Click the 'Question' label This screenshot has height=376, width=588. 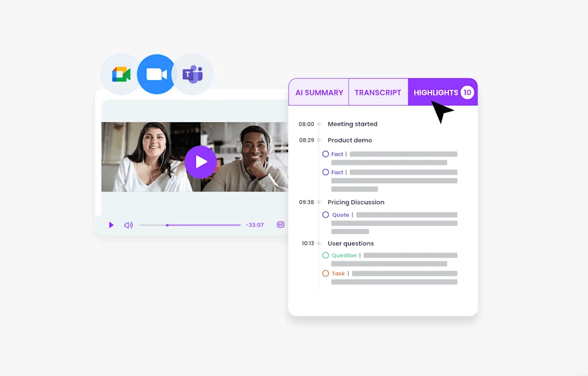coord(345,255)
